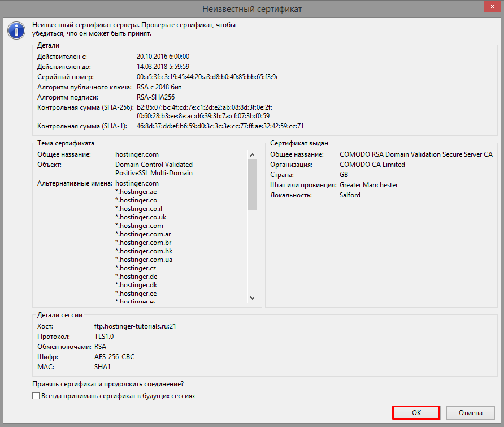Select alternative name *.hostinger.co
This screenshot has width=504, height=427.
(136, 200)
